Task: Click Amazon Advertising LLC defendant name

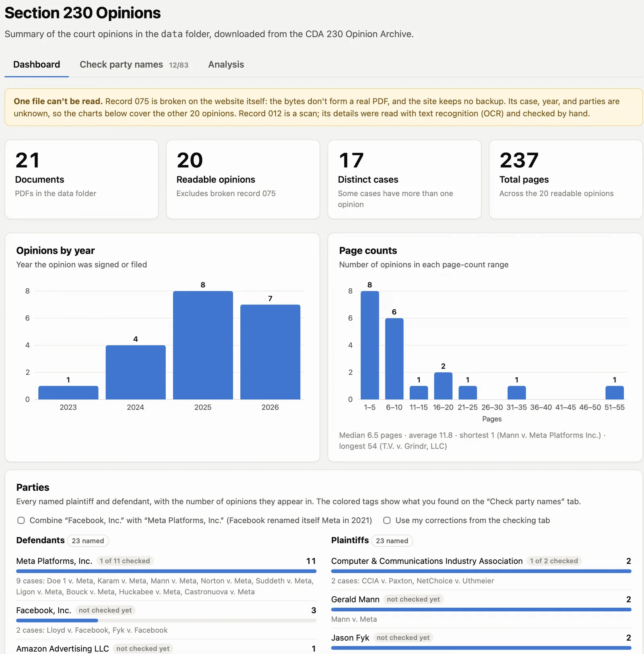Action: coord(62,649)
